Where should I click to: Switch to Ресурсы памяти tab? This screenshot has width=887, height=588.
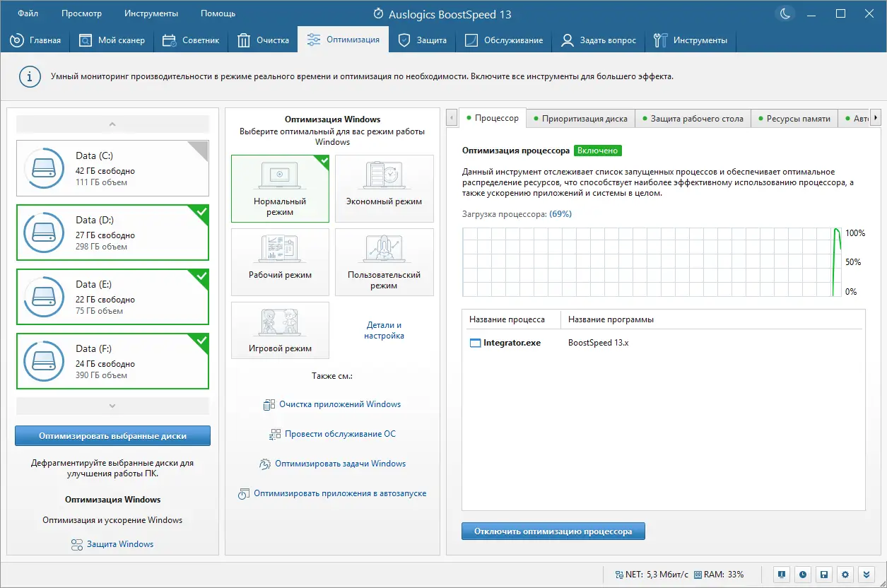click(x=794, y=119)
